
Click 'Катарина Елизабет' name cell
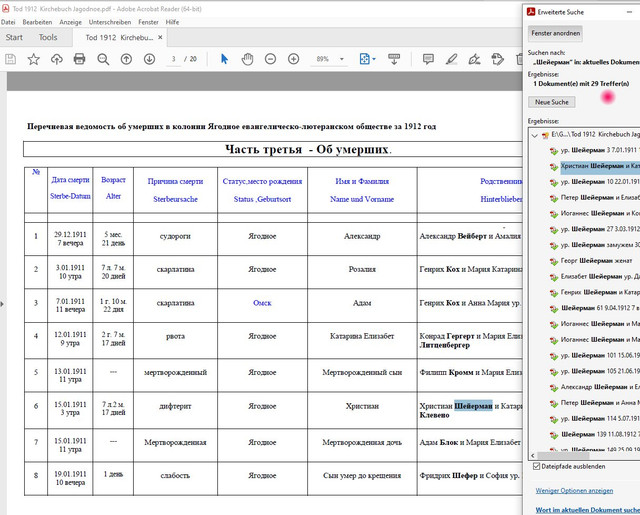point(362,336)
